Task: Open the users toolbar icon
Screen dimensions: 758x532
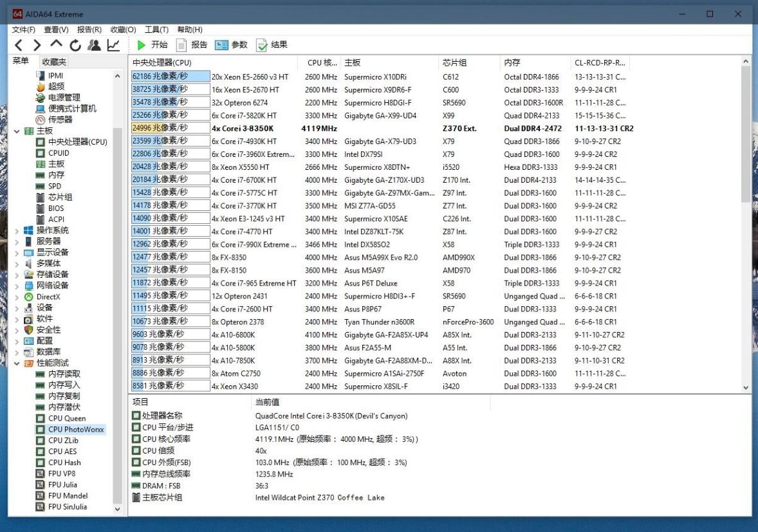Action: 94,46
